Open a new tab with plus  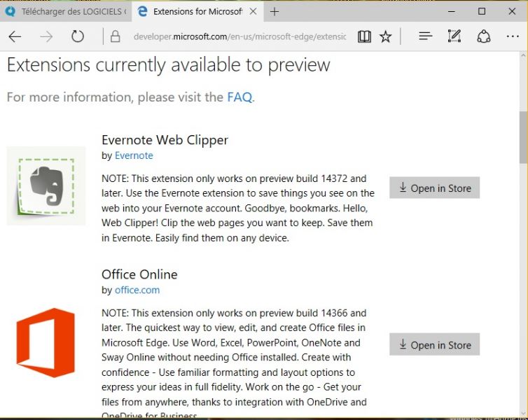click(x=275, y=12)
